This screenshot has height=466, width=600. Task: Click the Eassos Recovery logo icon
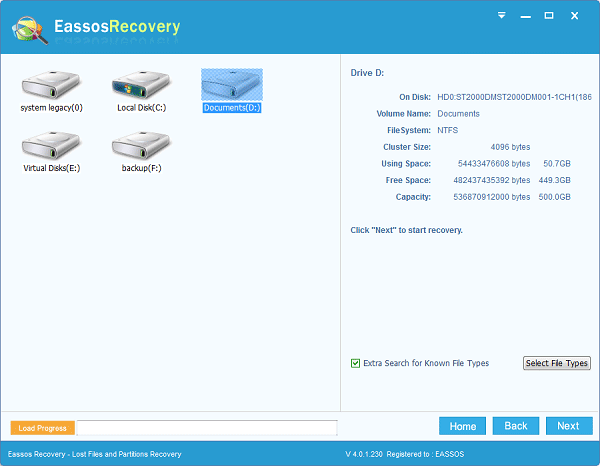[30, 30]
